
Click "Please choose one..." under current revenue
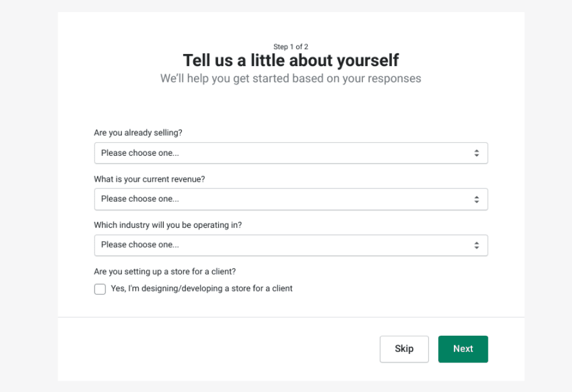tap(140, 199)
